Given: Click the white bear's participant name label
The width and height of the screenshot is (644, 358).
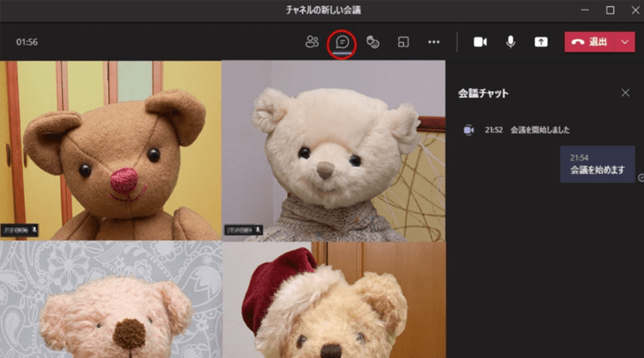Looking at the screenshot, I should [243, 230].
